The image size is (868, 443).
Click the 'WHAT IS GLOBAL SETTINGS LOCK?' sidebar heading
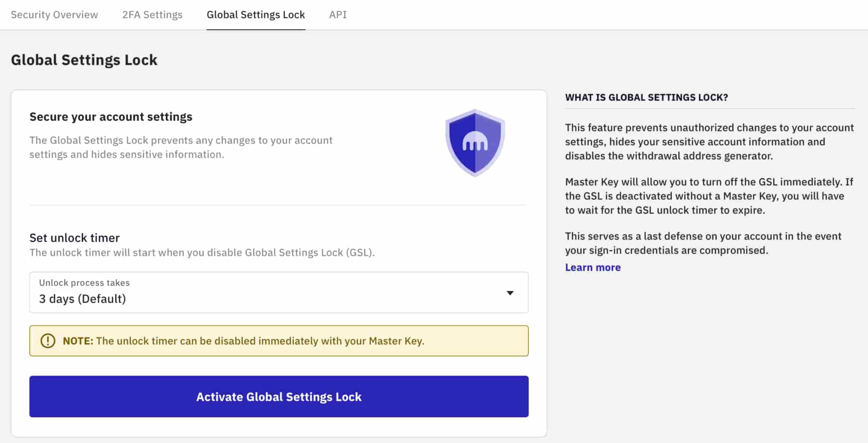[x=646, y=98]
